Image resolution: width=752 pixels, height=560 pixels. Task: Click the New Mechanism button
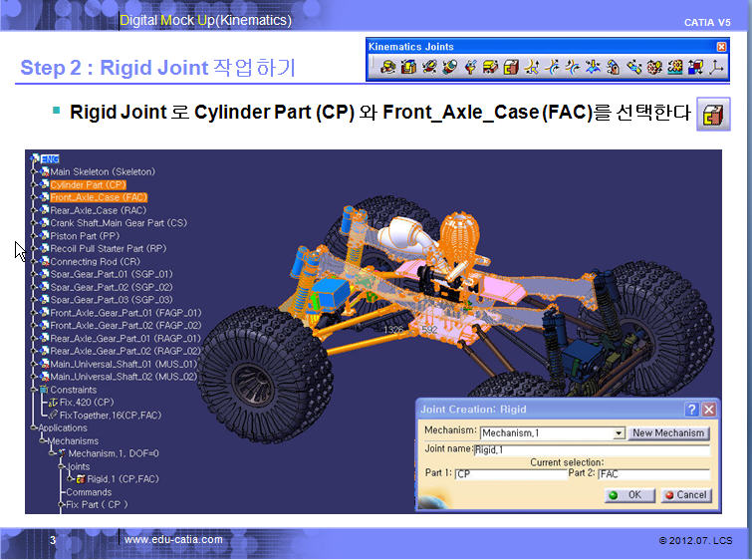[668, 433]
